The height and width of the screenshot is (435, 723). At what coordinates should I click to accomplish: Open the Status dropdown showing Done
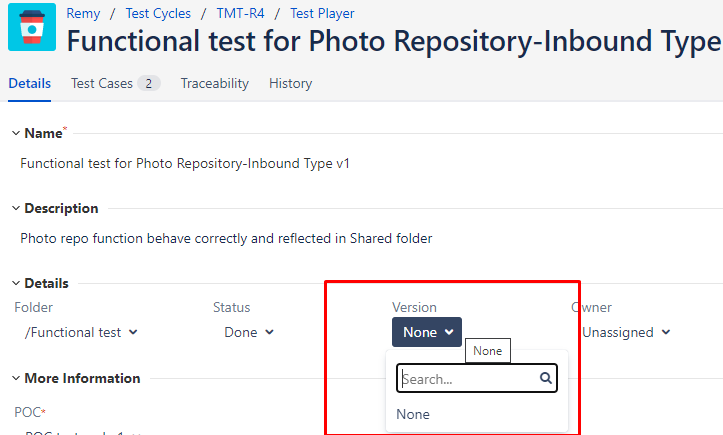[x=249, y=332]
